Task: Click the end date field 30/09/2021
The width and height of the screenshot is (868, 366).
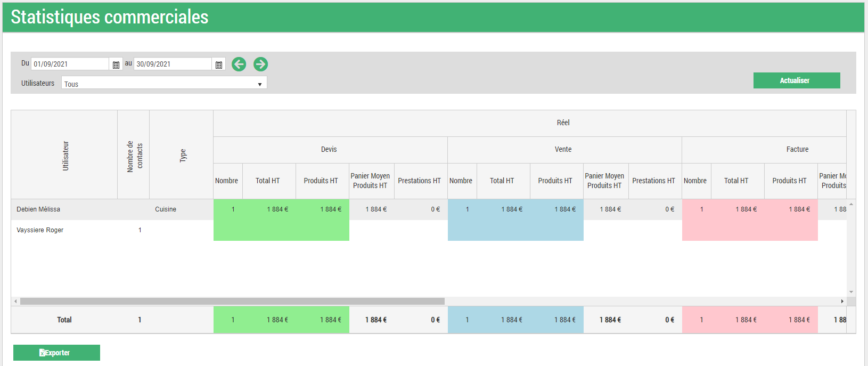Action: point(173,64)
